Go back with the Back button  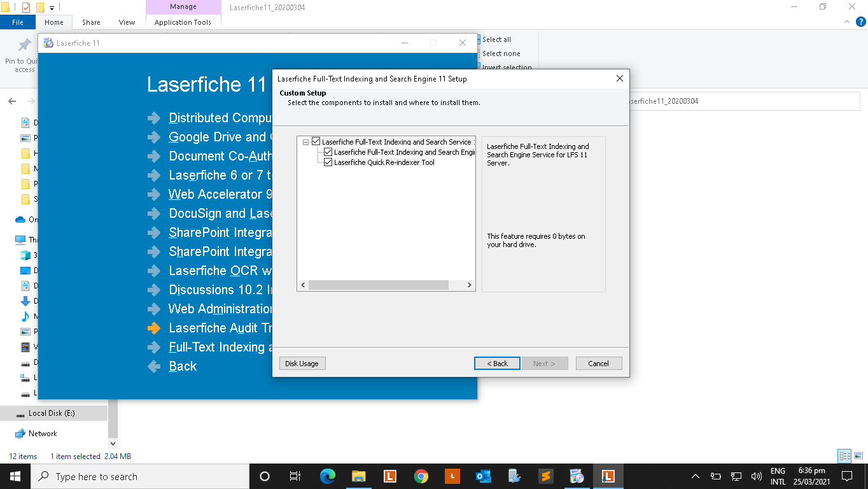(497, 364)
